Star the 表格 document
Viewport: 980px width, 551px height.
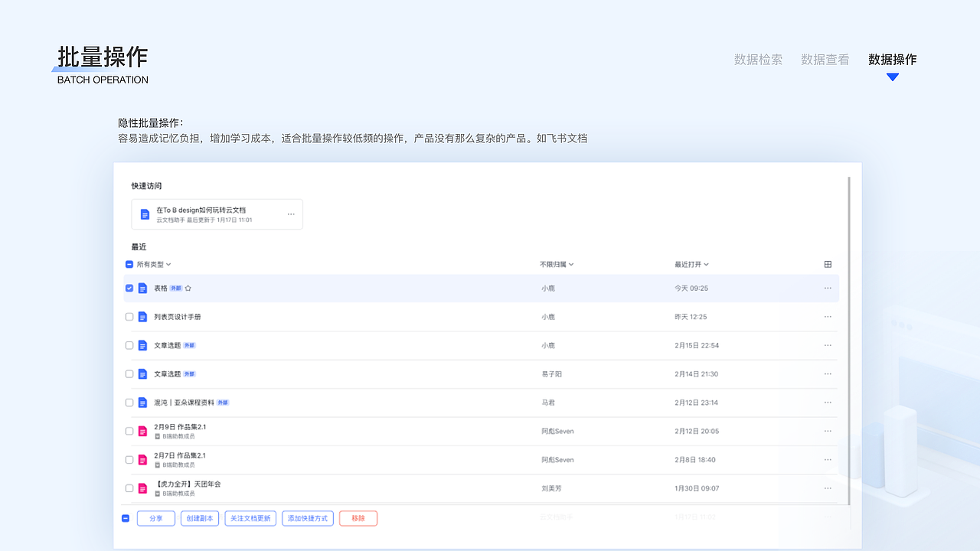point(188,288)
